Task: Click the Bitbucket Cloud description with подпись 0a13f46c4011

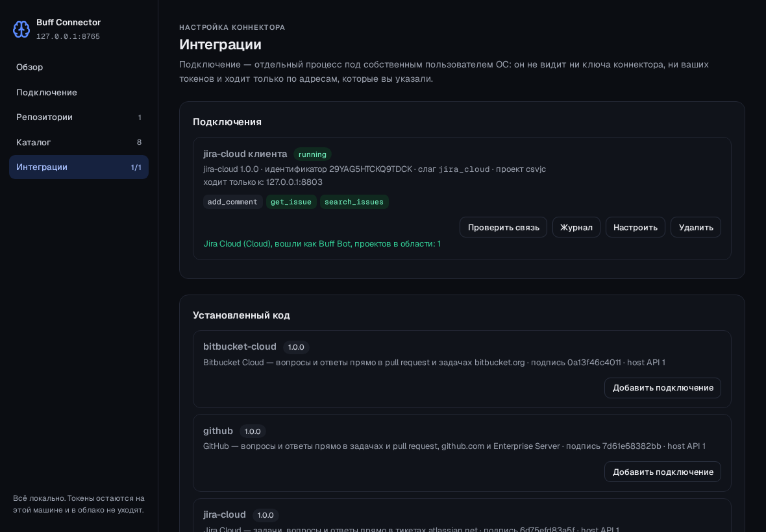Action: point(434,363)
